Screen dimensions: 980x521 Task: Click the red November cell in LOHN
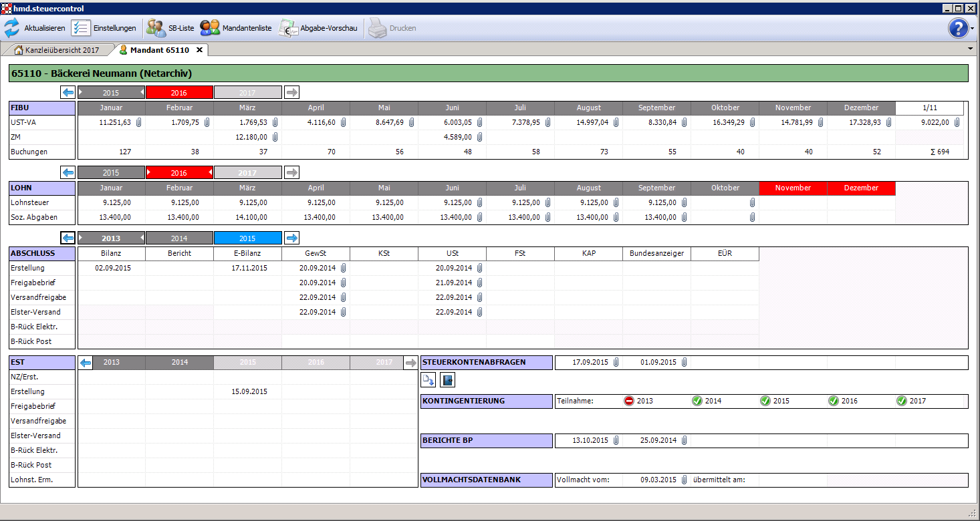point(793,188)
